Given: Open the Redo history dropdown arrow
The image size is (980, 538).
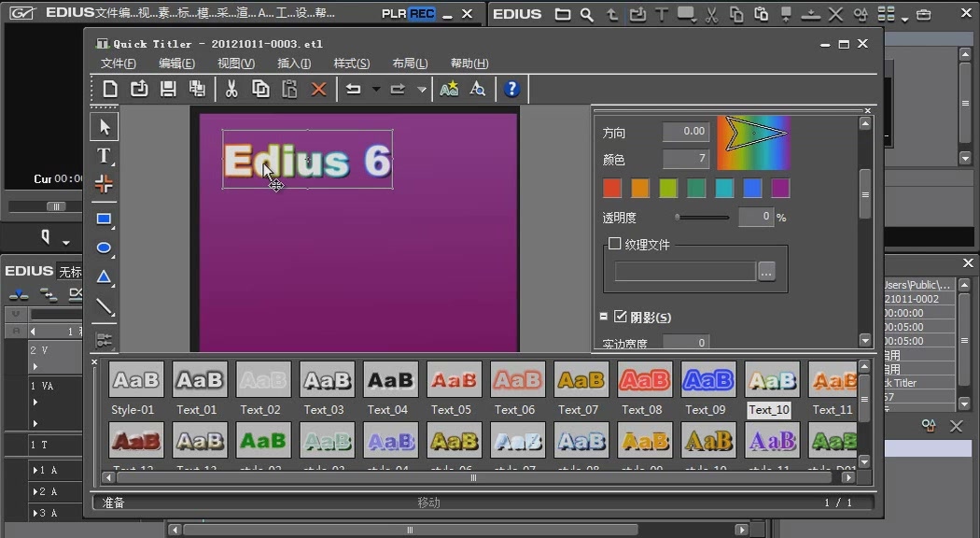Looking at the screenshot, I should pyautogui.click(x=422, y=89).
